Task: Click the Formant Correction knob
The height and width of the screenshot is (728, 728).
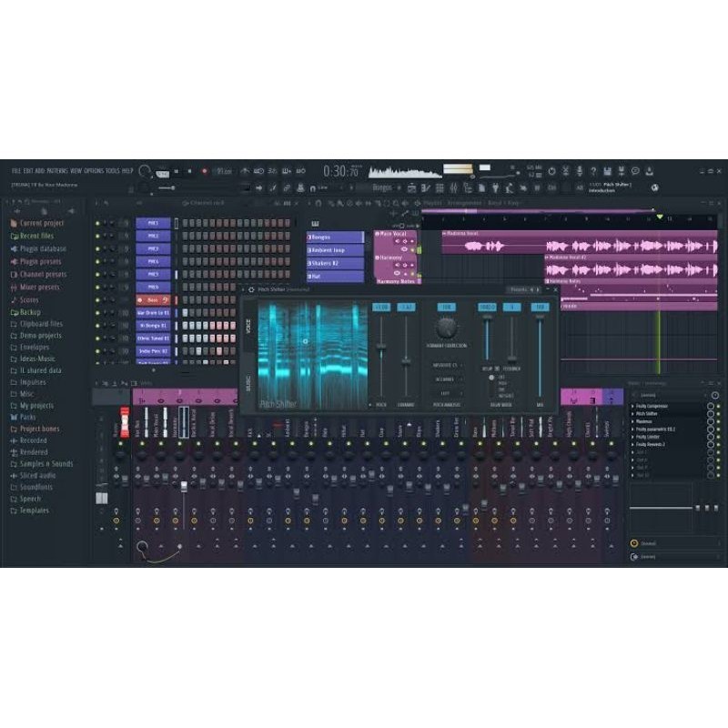Action: point(446,328)
